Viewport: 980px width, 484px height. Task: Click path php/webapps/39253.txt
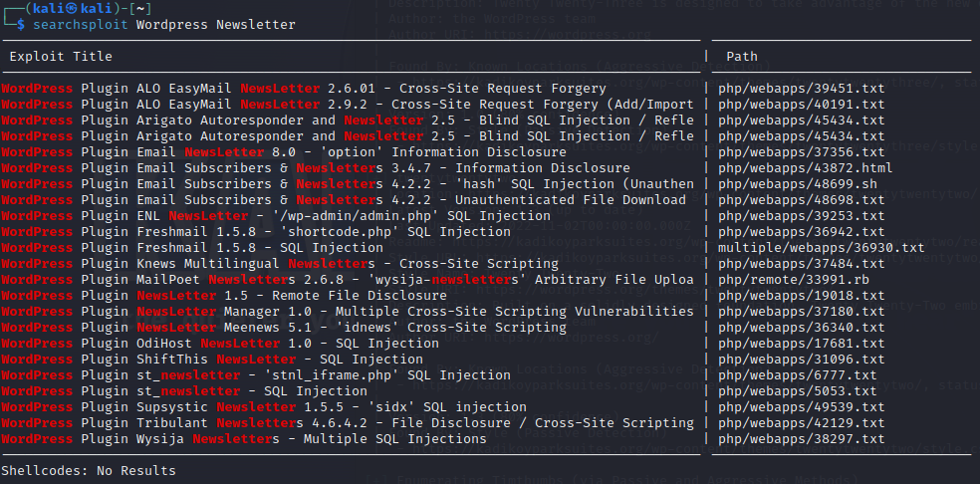click(802, 216)
